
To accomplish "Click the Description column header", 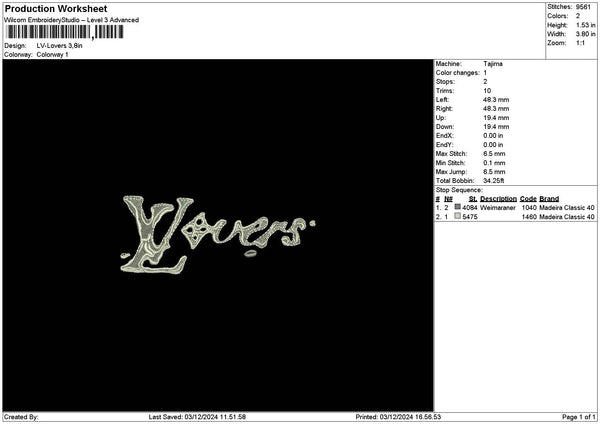I will click(x=498, y=199).
